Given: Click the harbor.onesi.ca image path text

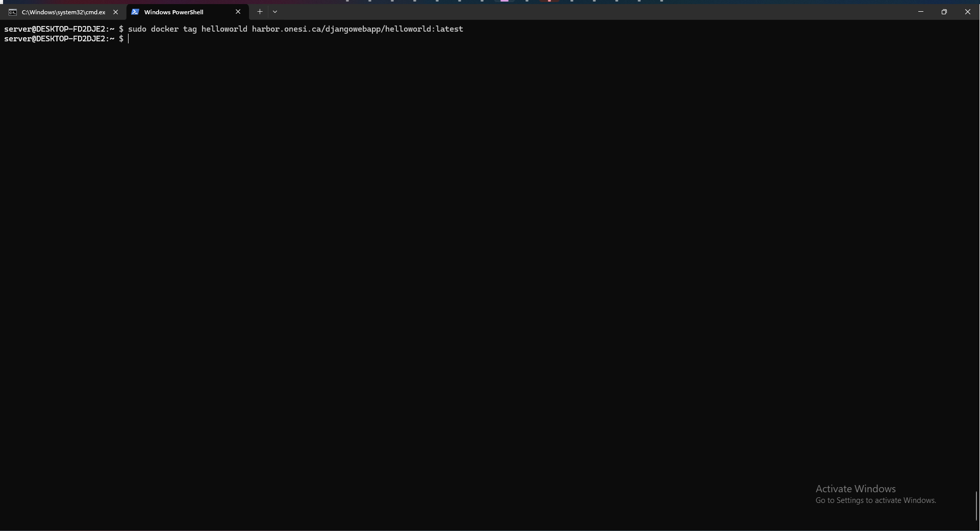Looking at the screenshot, I should (357, 29).
